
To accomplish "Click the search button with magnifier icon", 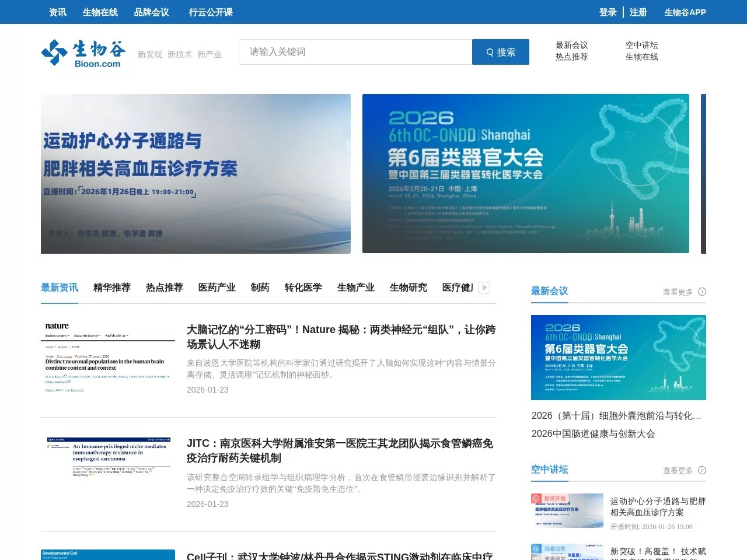I will click(500, 52).
